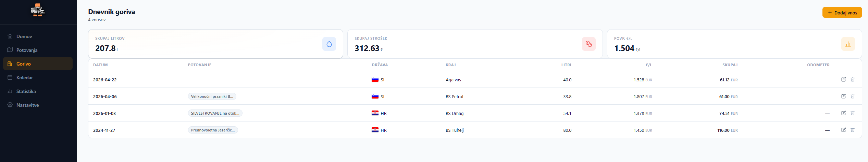
Task: Click the water drop icon in Skupaj litrov
Action: click(x=329, y=44)
